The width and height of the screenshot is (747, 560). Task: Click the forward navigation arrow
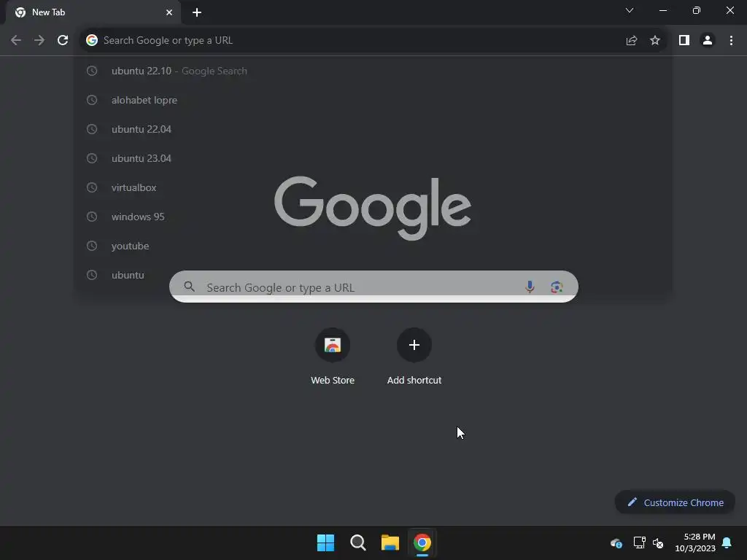tap(39, 41)
